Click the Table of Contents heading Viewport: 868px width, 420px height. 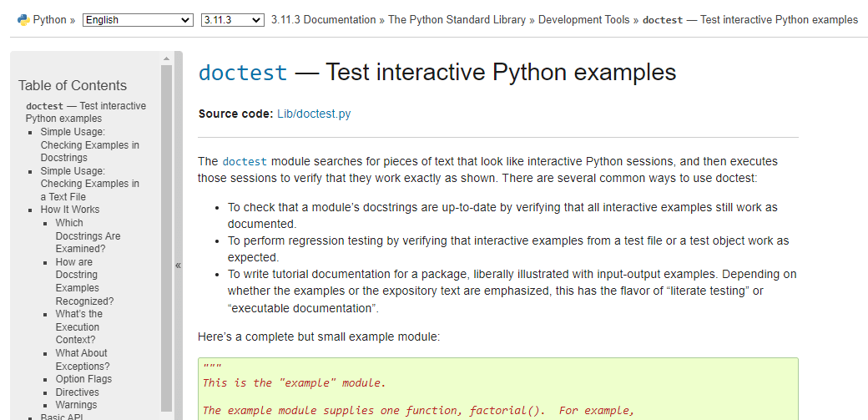73,85
